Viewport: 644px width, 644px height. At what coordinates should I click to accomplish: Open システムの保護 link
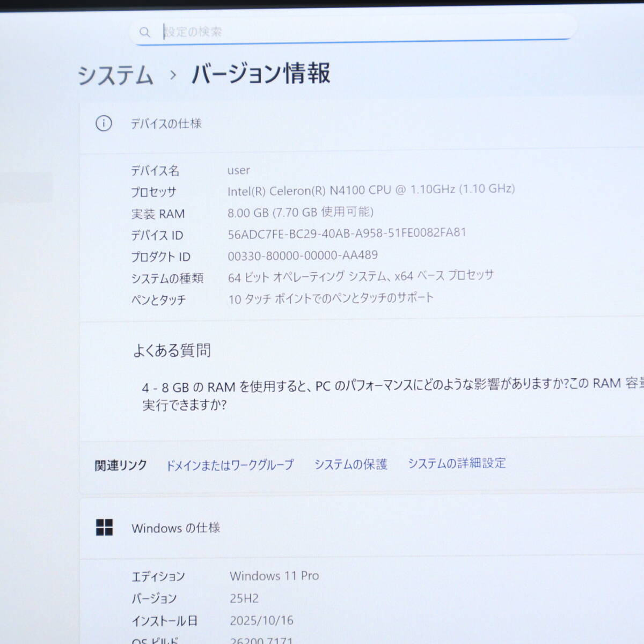351,464
